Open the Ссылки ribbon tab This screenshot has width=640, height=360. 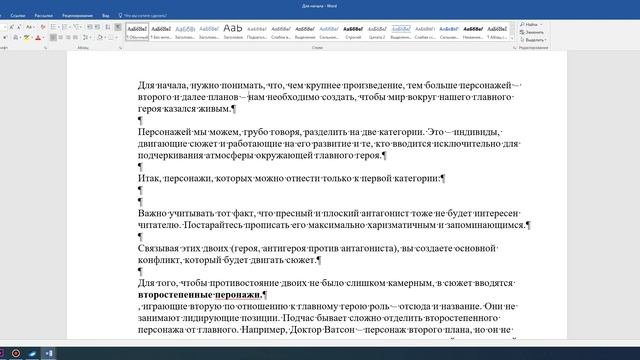(18, 16)
